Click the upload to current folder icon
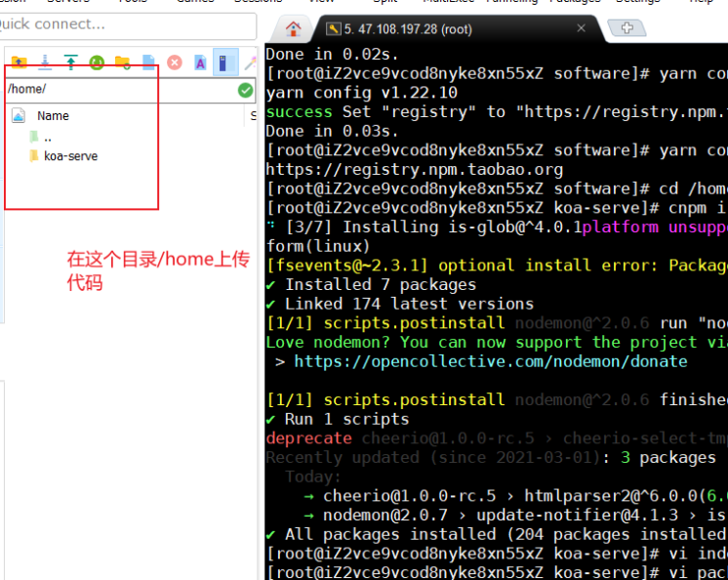728x580 pixels. (71, 62)
